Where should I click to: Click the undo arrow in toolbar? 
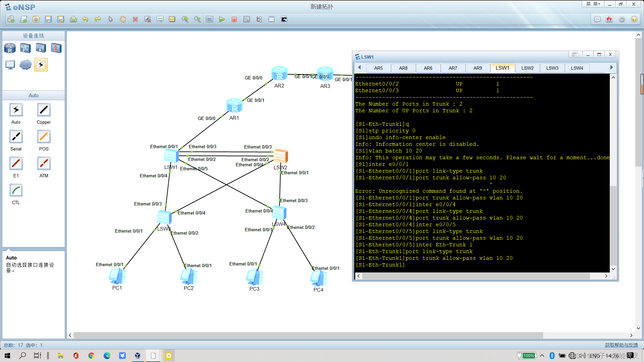pyautogui.click(x=85, y=19)
